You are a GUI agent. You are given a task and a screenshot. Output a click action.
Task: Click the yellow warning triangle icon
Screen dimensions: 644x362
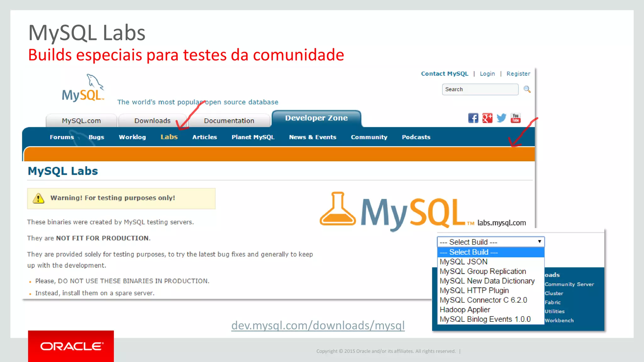tap(38, 198)
